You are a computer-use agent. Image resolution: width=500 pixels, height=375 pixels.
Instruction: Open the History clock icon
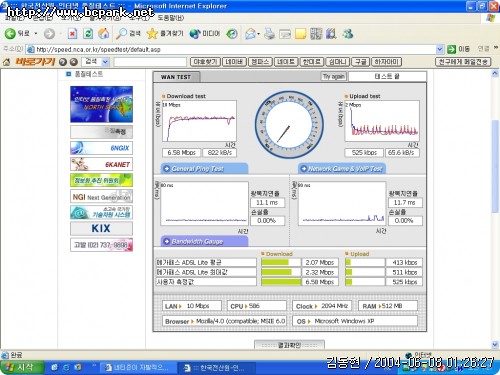pyautogui.click(x=232, y=34)
